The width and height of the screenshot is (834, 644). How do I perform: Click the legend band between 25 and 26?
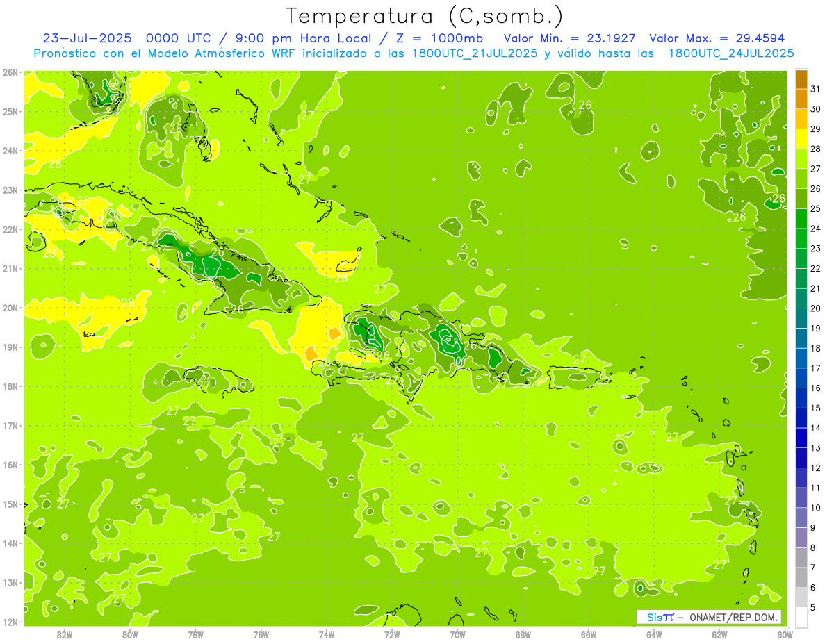[x=802, y=199]
